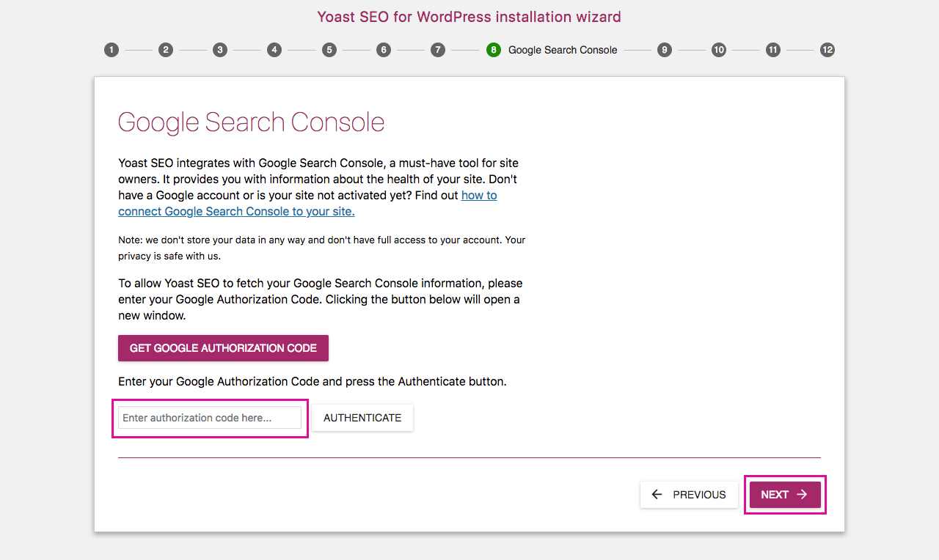
Task: Go to wizard step 3
Action: 220,50
